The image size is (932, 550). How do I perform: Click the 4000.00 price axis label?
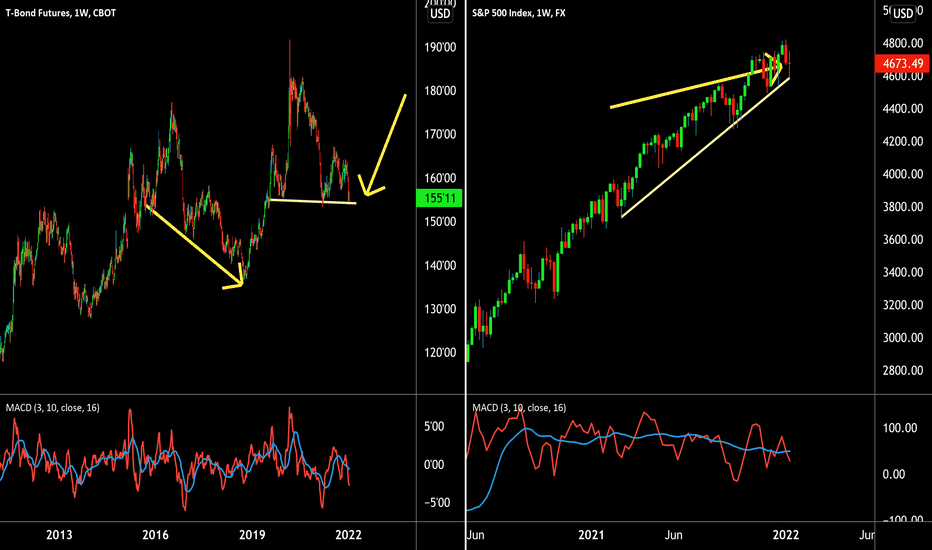point(903,174)
